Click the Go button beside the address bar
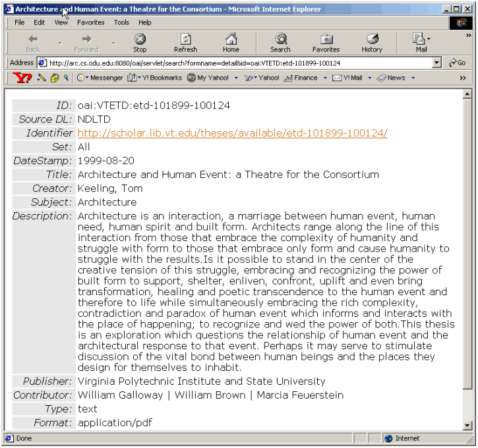 pyautogui.click(x=458, y=63)
